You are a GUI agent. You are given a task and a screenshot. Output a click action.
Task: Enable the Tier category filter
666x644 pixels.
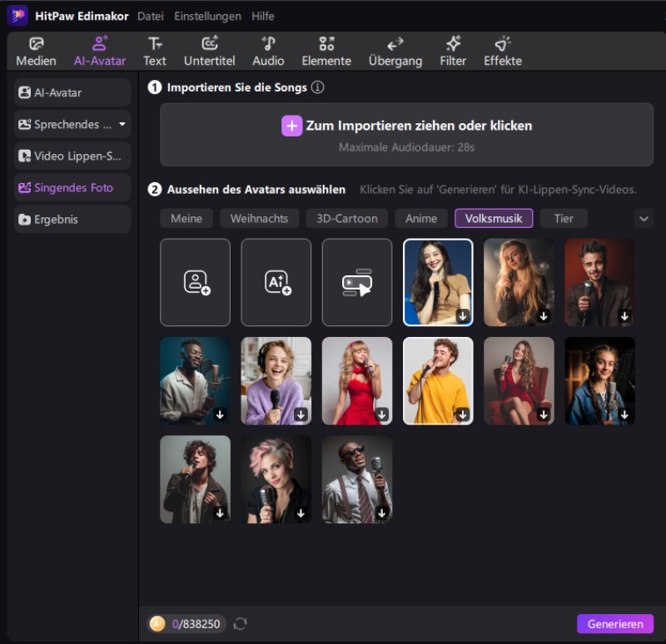pos(564,218)
